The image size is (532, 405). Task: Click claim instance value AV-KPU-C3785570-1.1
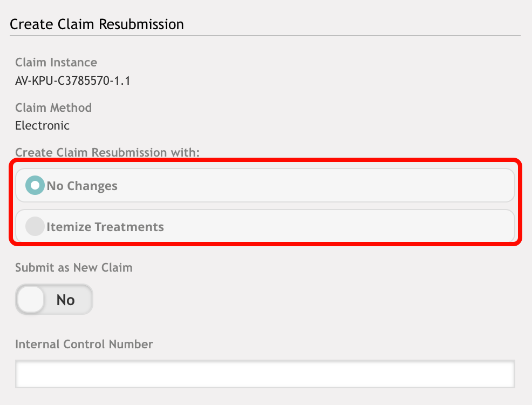pyautogui.click(x=73, y=81)
